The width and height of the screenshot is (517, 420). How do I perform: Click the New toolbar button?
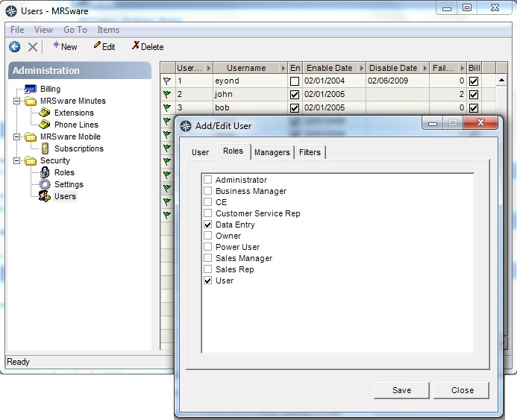[65, 46]
